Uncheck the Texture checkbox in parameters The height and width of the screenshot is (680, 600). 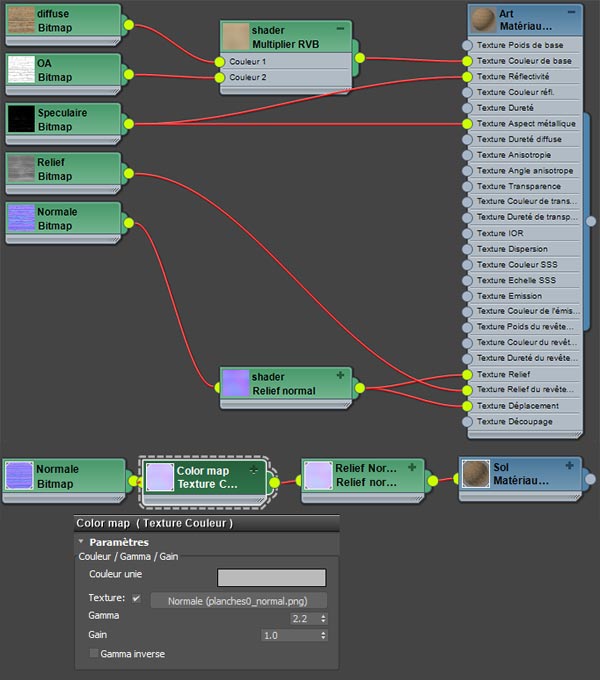137,598
